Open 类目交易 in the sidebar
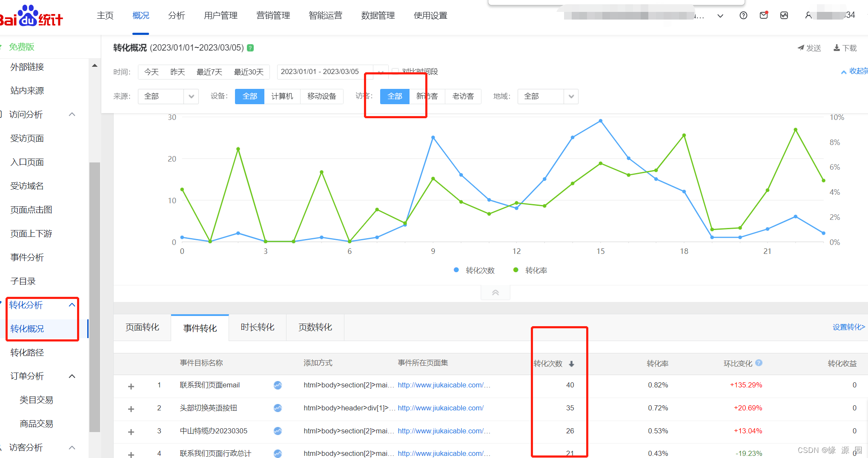This screenshot has height=458, width=868. tap(36, 400)
